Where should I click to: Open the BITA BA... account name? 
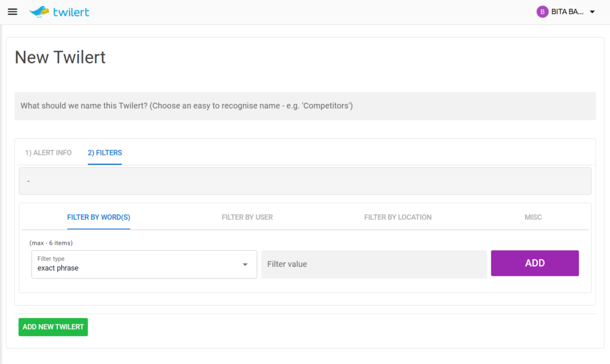(x=567, y=12)
